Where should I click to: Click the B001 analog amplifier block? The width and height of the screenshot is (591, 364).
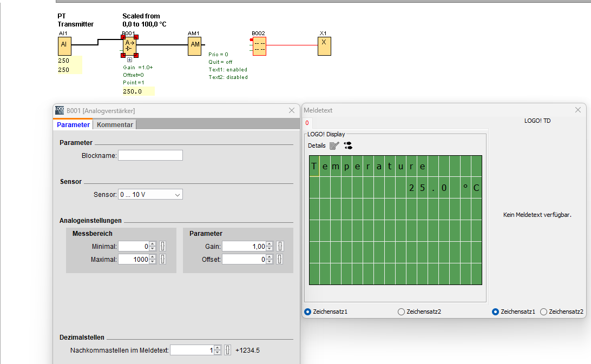[x=129, y=45]
